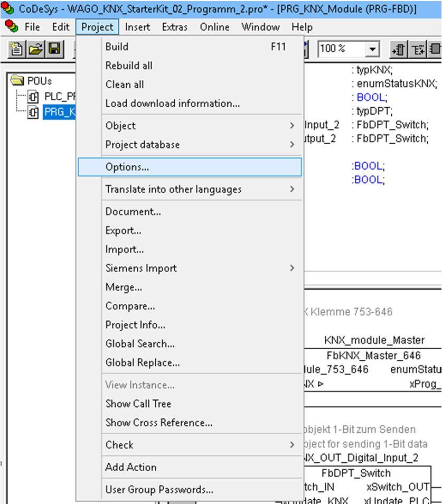Image resolution: width=442 pixels, height=504 pixels.
Task: Select Load download information...
Action: click(x=190, y=104)
